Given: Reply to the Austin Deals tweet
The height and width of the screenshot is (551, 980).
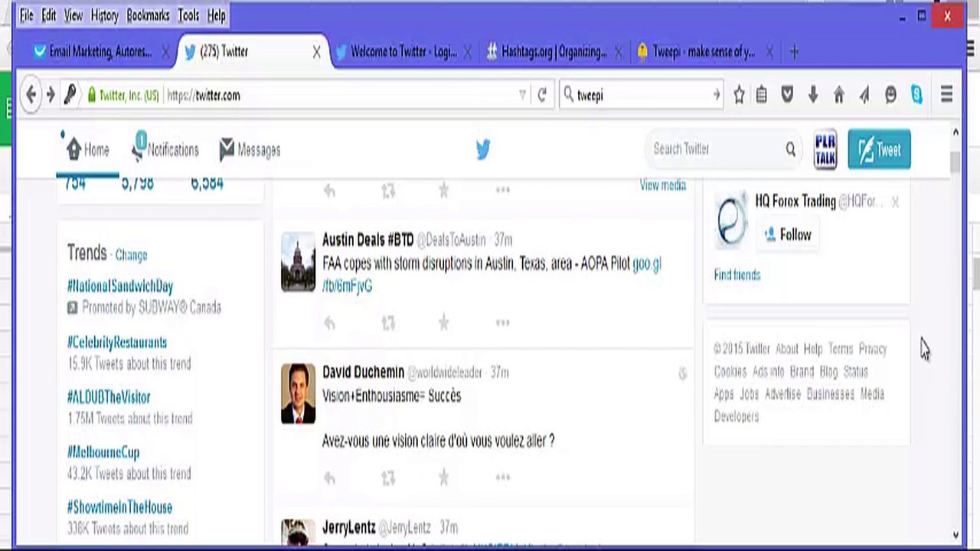Looking at the screenshot, I should point(329,323).
